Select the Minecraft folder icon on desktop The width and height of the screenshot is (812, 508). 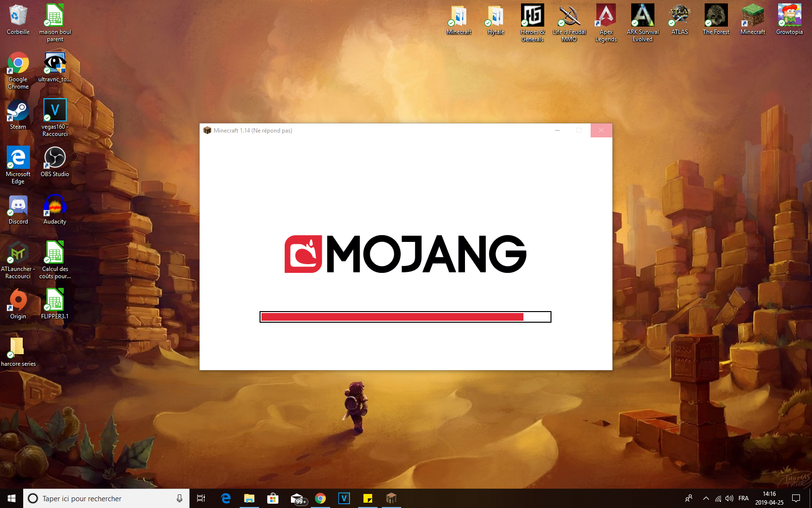(x=459, y=20)
